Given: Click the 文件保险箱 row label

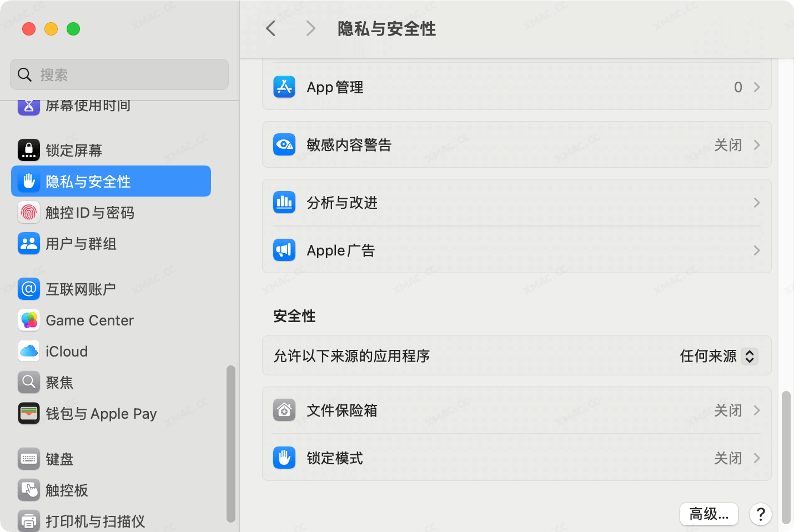Looking at the screenshot, I should (342, 410).
